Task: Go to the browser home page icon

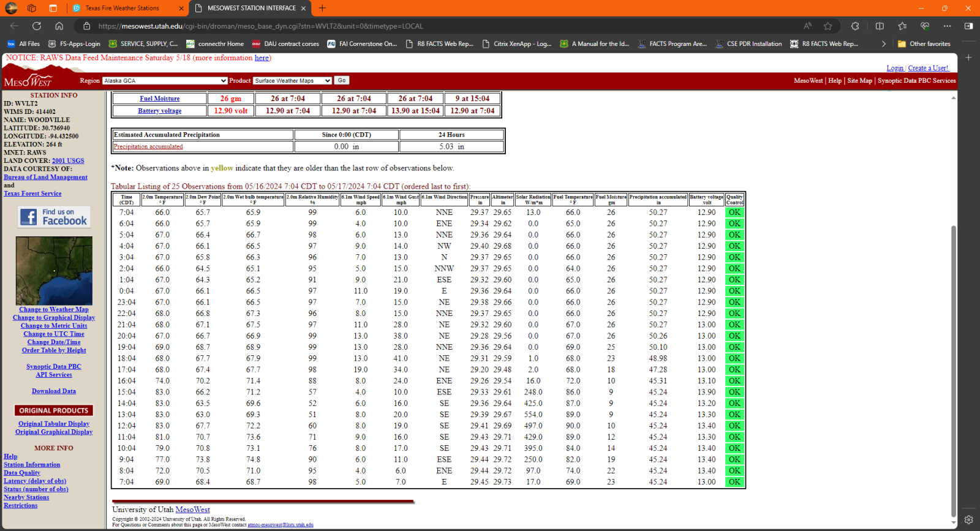Action: point(59,26)
